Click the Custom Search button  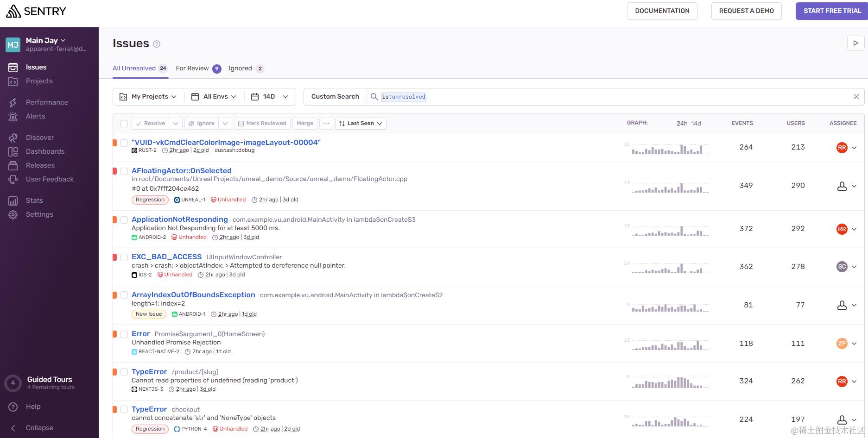[x=335, y=97]
